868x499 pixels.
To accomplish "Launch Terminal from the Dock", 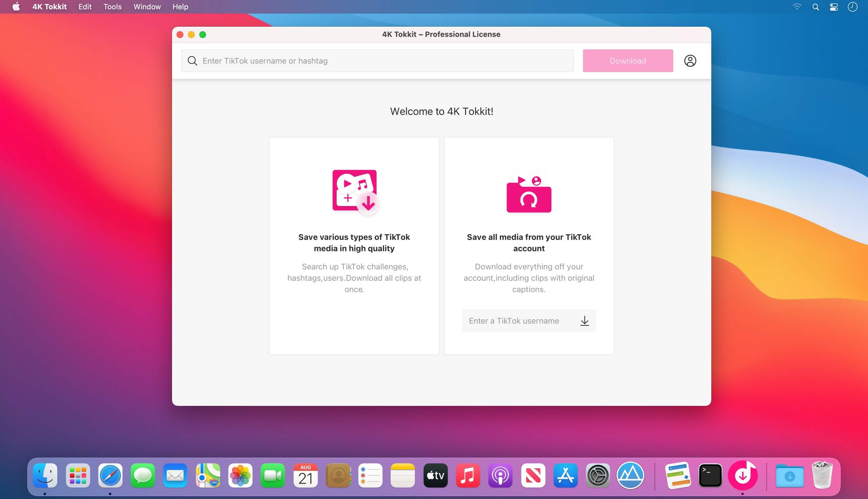I will pos(710,475).
